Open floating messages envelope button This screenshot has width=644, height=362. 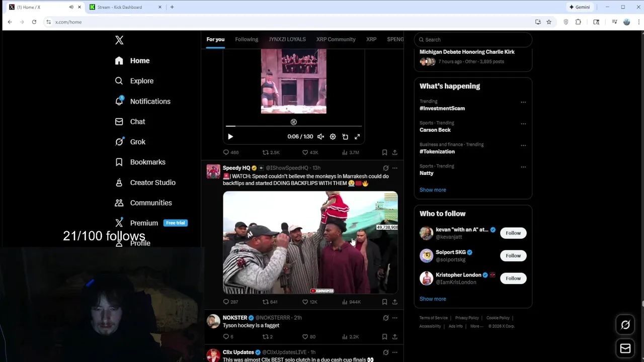[x=625, y=348]
